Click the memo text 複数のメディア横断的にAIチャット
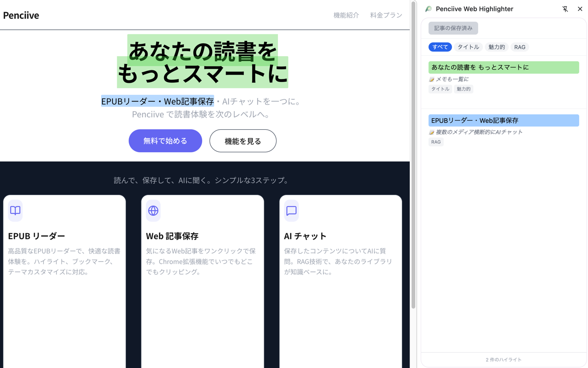This screenshot has height=368, width=588. 479,132
